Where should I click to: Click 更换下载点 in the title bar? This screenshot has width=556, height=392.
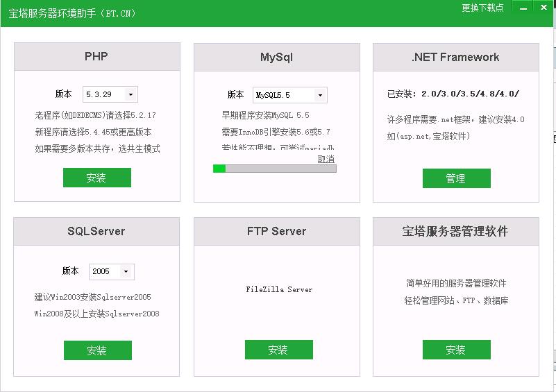(x=482, y=8)
